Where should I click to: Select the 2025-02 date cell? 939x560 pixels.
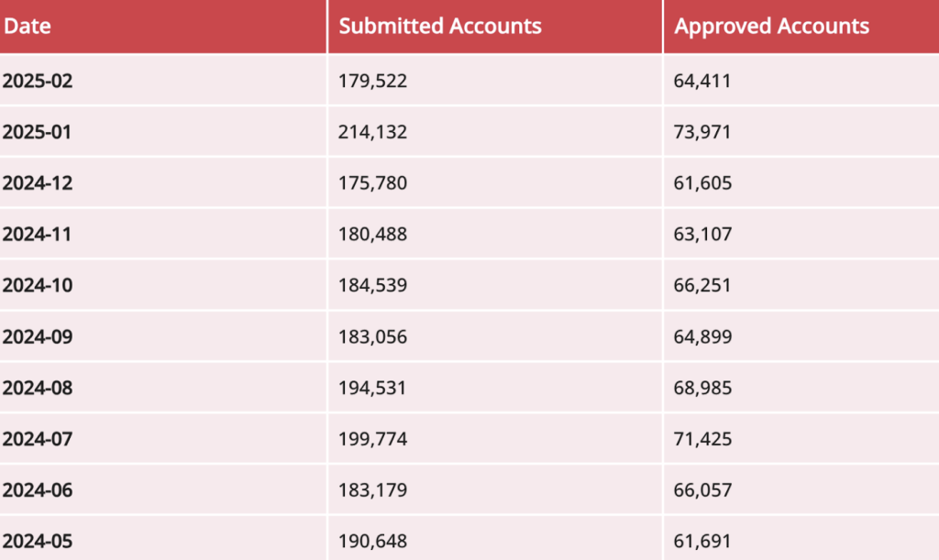click(x=38, y=81)
